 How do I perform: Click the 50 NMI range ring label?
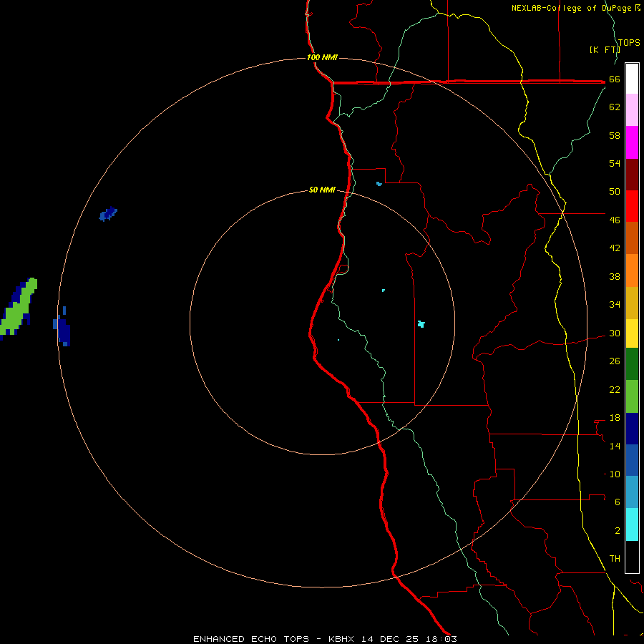point(322,190)
